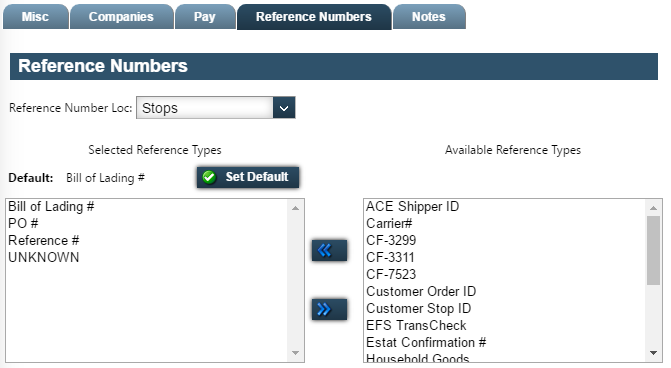Select ACE Shipper ID from available types
671x368 pixels.
[413, 207]
